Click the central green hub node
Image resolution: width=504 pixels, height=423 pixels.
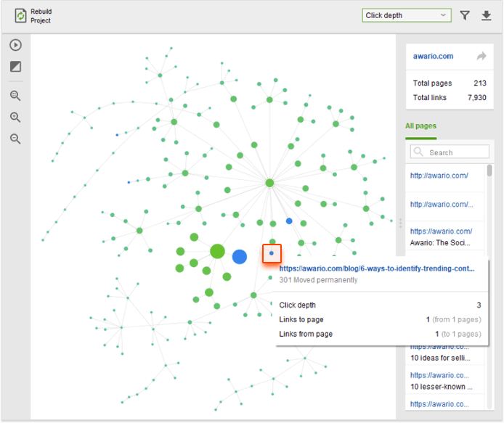point(269,183)
